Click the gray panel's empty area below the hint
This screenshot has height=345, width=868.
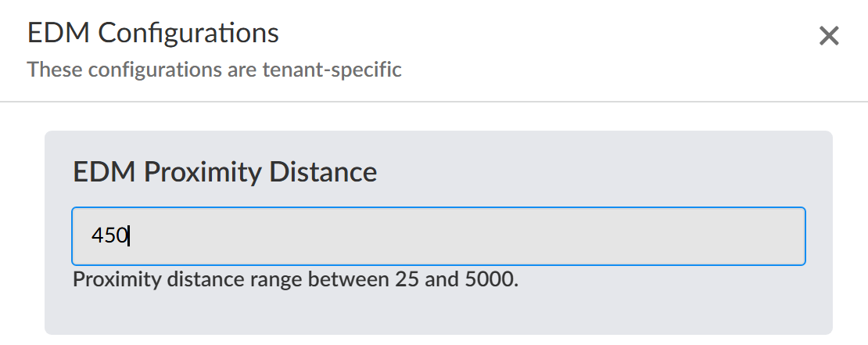click(438, 313)
